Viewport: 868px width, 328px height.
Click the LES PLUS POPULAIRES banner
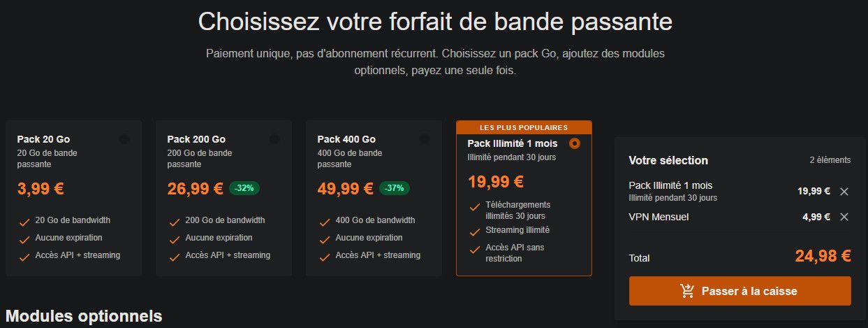(524, 127)
